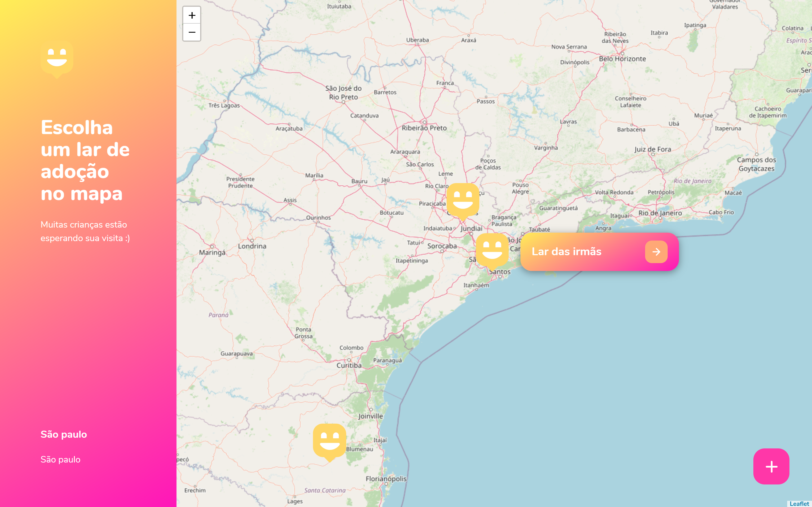Open the Leaflet attribution link
812x507 pixels.
tap(799, 503)
